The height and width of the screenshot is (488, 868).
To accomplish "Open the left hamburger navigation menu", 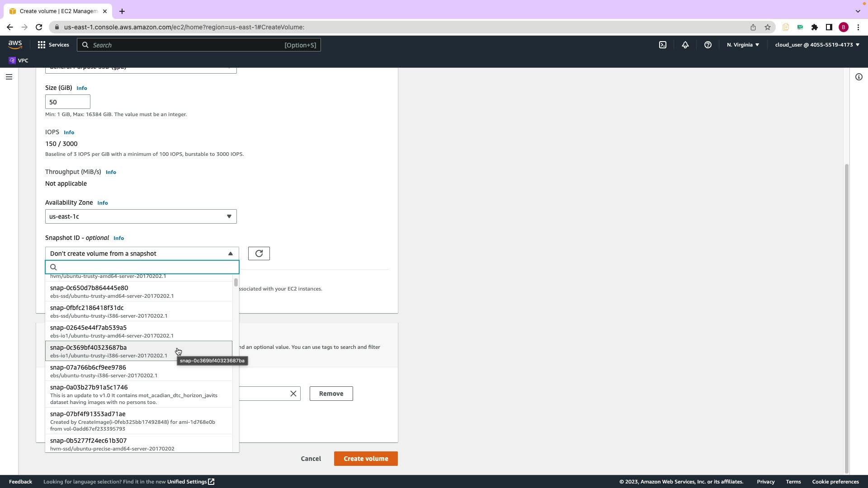I will tap(9, 77).
